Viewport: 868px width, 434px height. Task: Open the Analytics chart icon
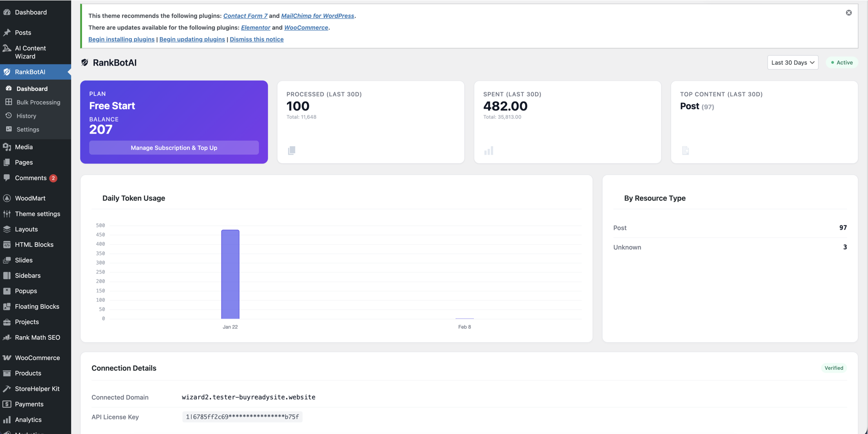click(7, 420)
